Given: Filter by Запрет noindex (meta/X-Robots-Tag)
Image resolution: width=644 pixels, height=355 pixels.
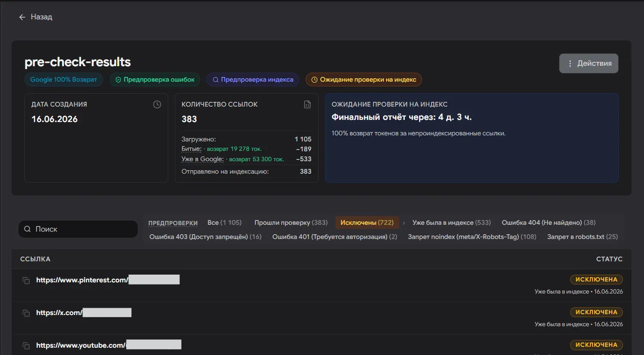Looking at the screenshot, I should pyautogui.click(x=472, y=237).
